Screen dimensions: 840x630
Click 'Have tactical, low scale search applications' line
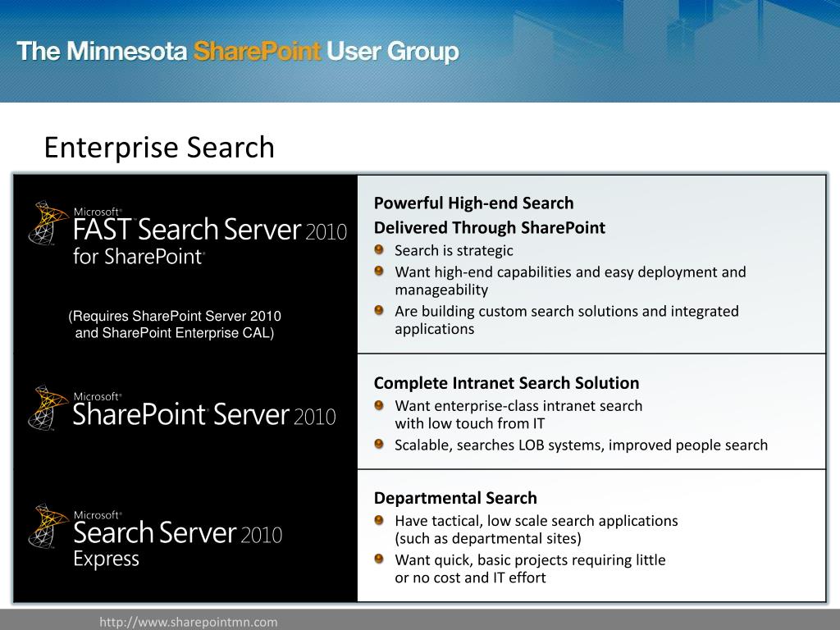pos(536,521)
